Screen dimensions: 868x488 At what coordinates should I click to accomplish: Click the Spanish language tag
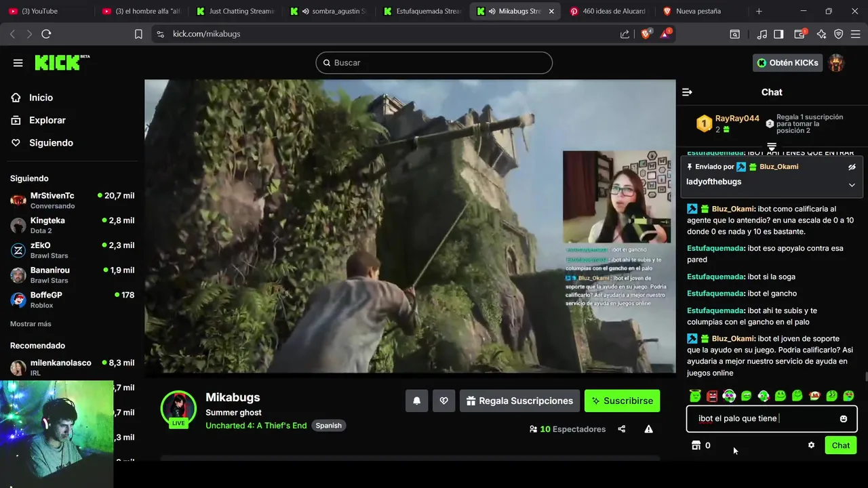pyautogui.click(x=329, y=426)
